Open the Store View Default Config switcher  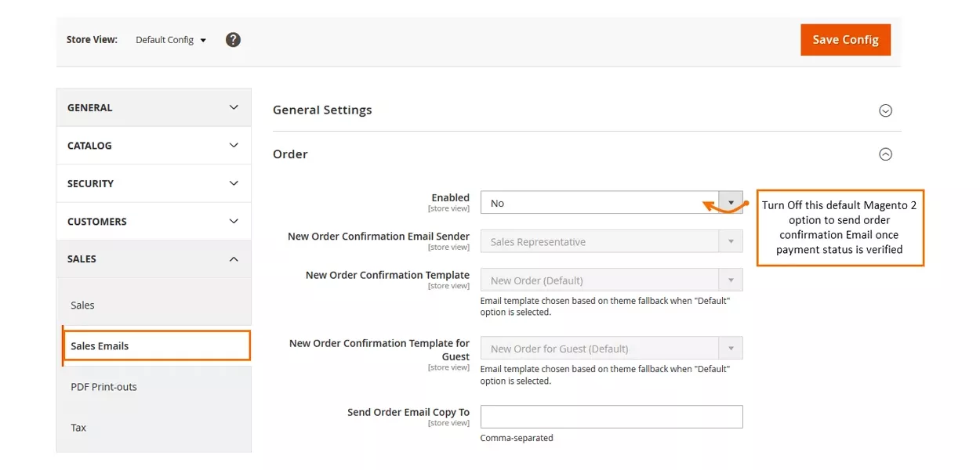click(x=171, y=40)
